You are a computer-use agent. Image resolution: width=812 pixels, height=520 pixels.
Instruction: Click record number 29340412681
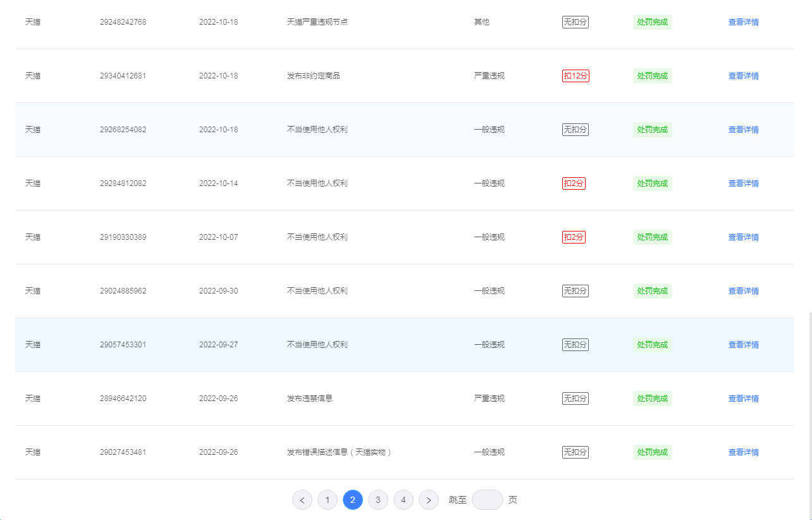pos(123,76)
